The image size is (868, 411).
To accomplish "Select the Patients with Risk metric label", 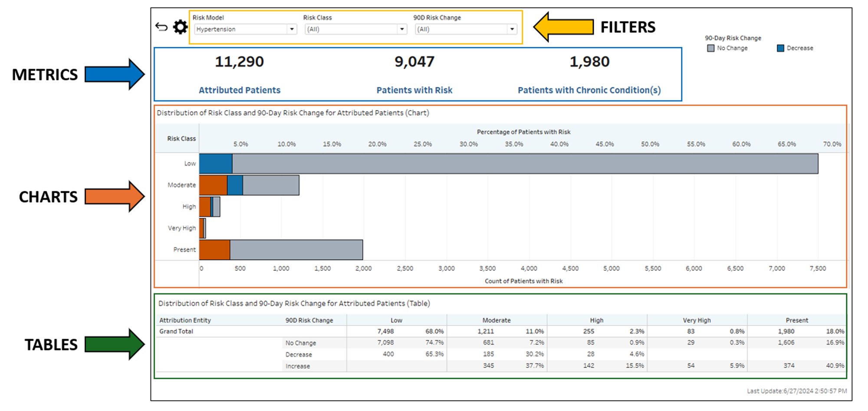I will [414, 90].
